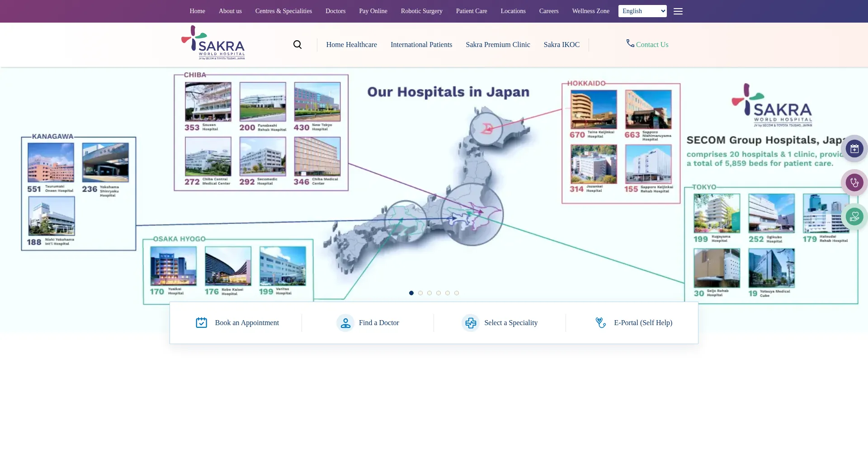Screen dimensions: 868x449
Task: Go to the Doctors menu item
Action: (x=335, y=11)
